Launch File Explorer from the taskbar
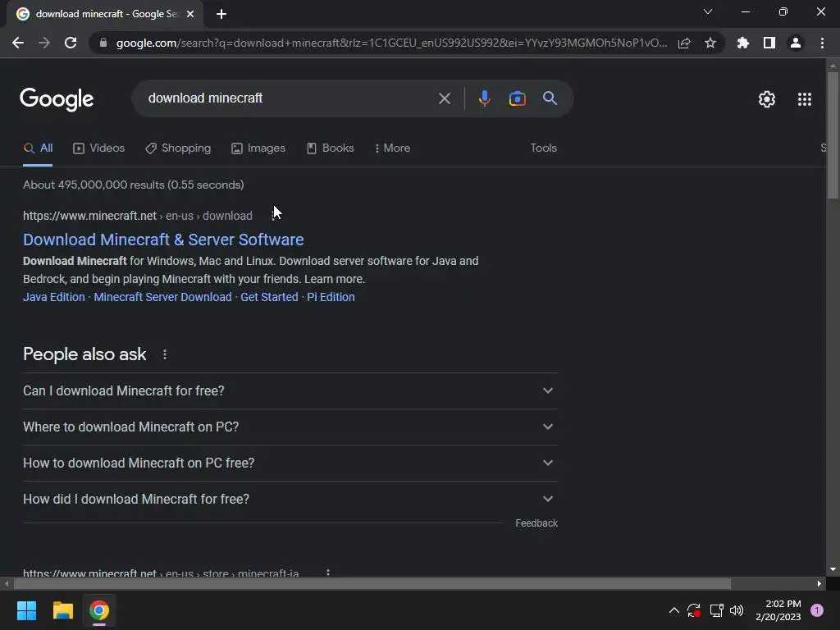Screen dimensions: 840x630 tap(62, 610)
